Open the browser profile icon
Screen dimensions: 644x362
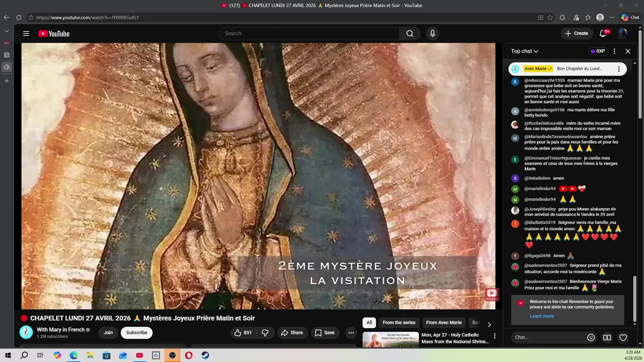(x=600, y=17)
